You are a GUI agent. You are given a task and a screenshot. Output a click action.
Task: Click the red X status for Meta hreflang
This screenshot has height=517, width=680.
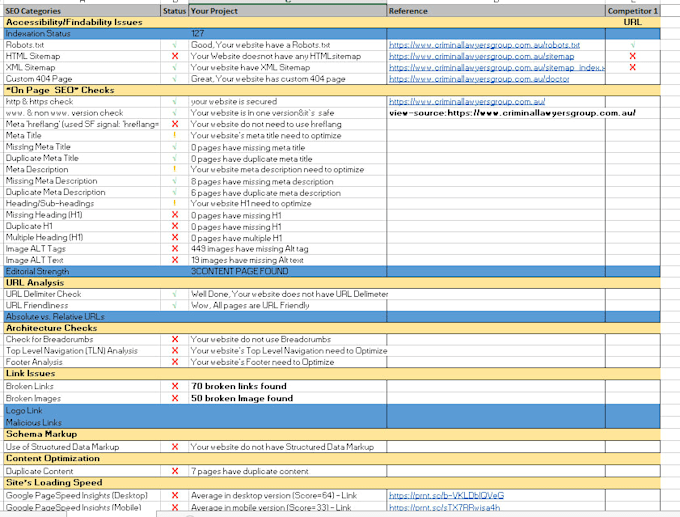click(x=175, y=124)
